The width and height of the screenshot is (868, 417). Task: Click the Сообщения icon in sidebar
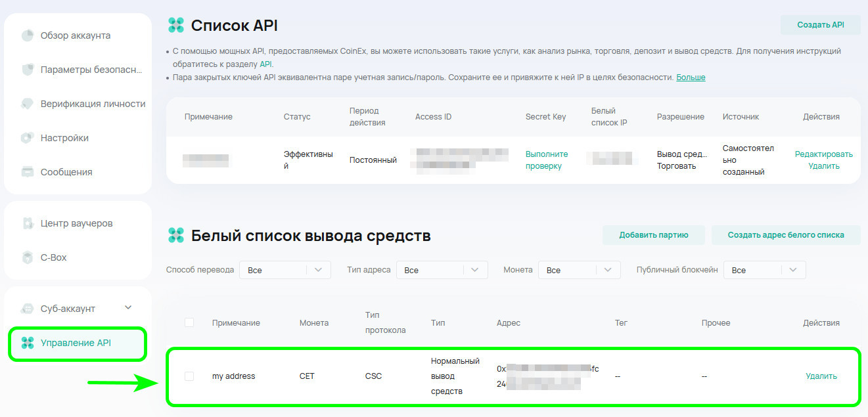27,172
